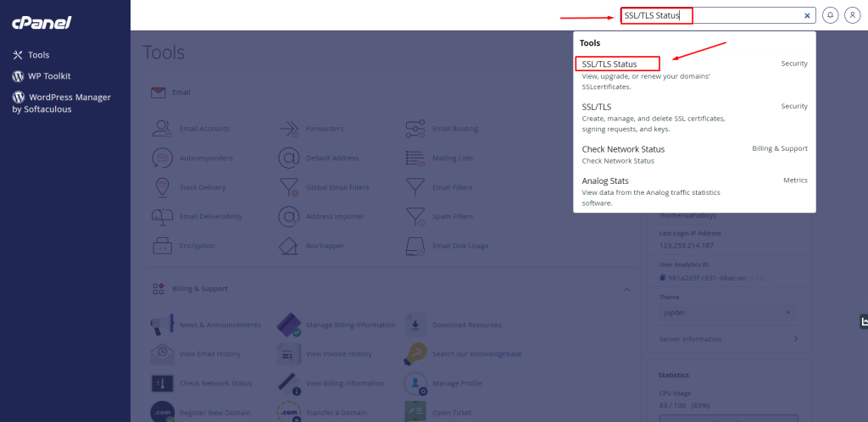Click the Encryption icon

click(162, 246)
